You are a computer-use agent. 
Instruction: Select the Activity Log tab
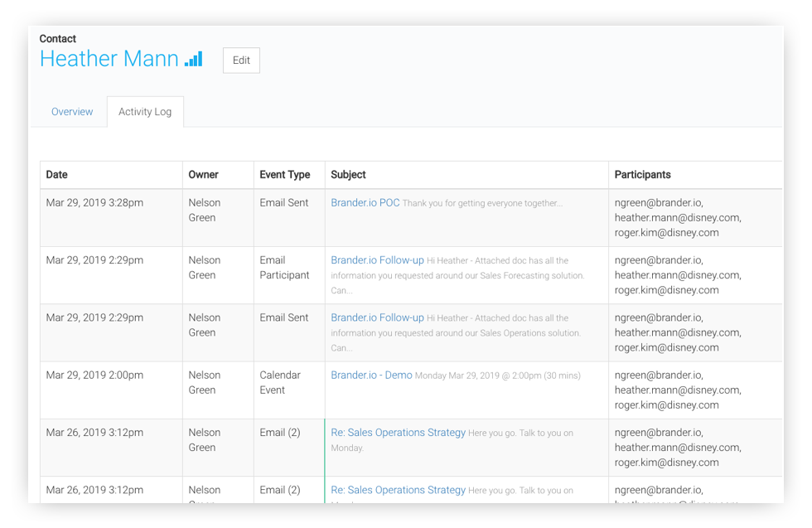(145, 112)
